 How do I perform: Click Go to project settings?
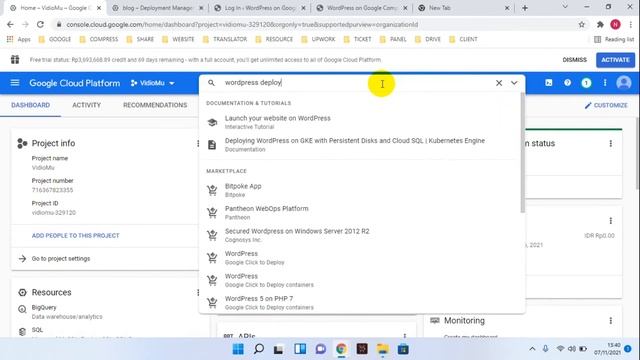click(x=61, y=258)
